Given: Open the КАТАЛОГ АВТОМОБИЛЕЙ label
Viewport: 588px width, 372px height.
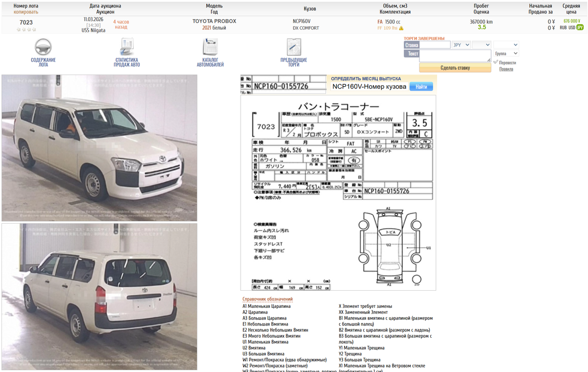Looking at the screenshot, I should [x=210, y=62].
